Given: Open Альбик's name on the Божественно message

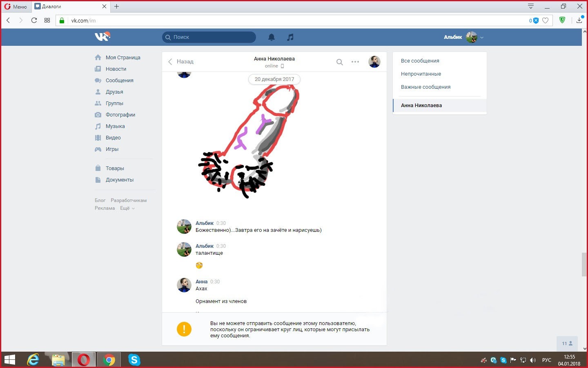Looking at the screenshot, I should 205,223.
